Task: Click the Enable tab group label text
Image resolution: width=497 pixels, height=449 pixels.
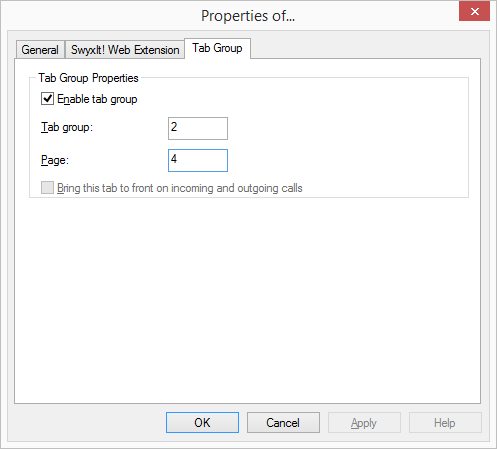Action: (97, 99)
